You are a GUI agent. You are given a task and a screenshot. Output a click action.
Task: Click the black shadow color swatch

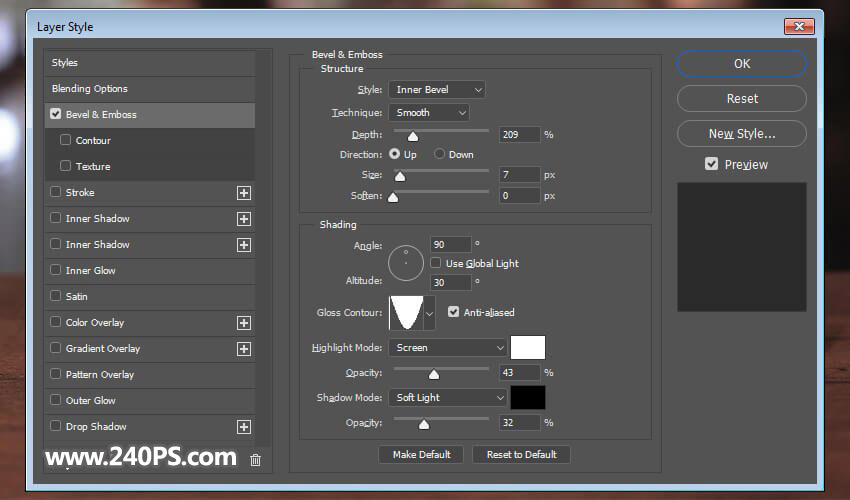(x=527, y=398)
